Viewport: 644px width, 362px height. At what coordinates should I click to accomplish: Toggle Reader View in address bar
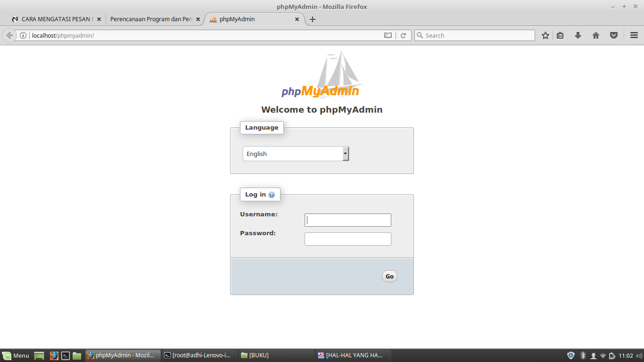[x=388, y=35]
